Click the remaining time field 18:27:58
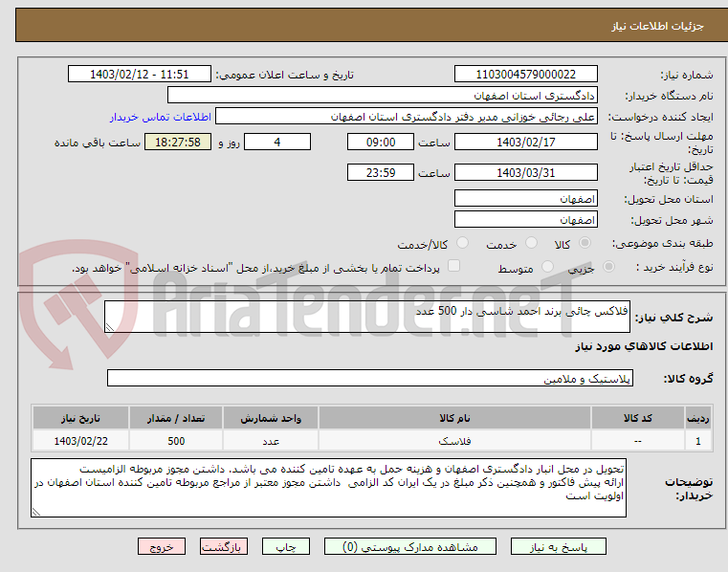The image size is (728, 572). point(178,143)
